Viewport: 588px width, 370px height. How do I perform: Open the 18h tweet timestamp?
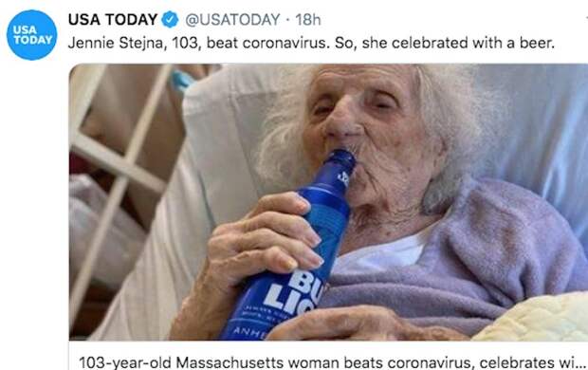308,20
